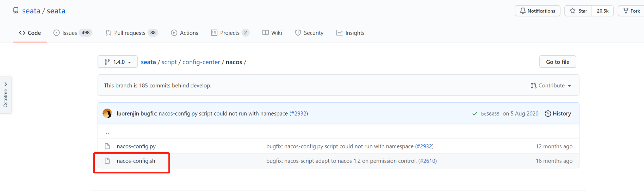Click the Issues circle icon
The image size is (644, 196).
pyautogui.click(x=56, y=33)
